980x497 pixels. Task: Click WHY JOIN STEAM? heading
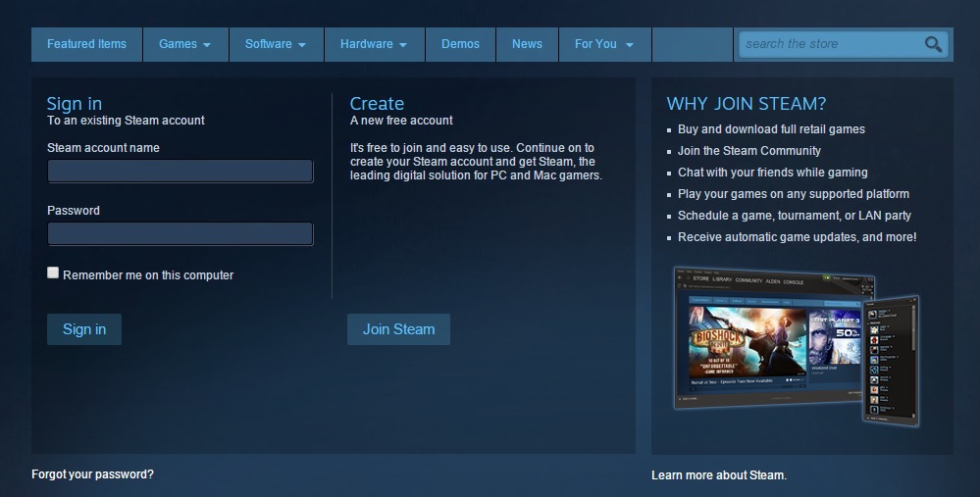pos(747,104)
